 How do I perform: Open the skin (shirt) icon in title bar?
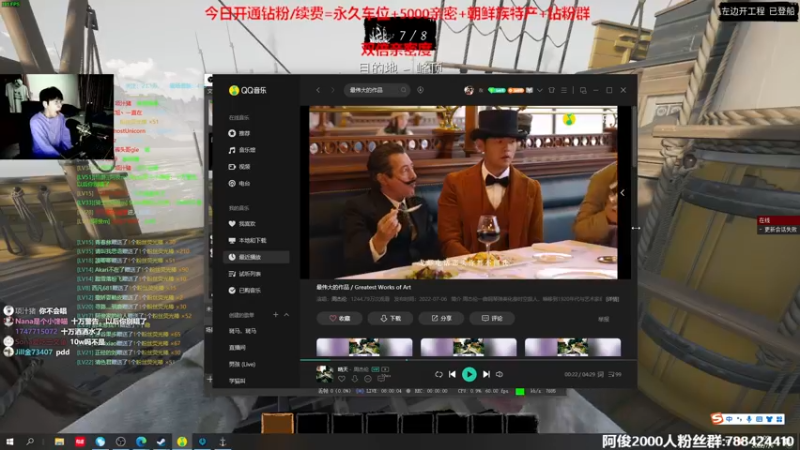(x=552, y=90)
